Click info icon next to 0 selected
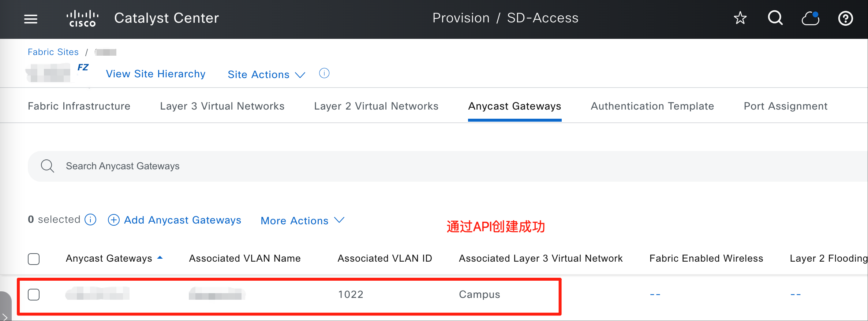Screen dimensions: 868x321 90,219
